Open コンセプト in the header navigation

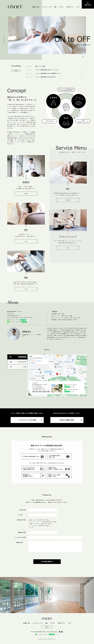point(61,7)
